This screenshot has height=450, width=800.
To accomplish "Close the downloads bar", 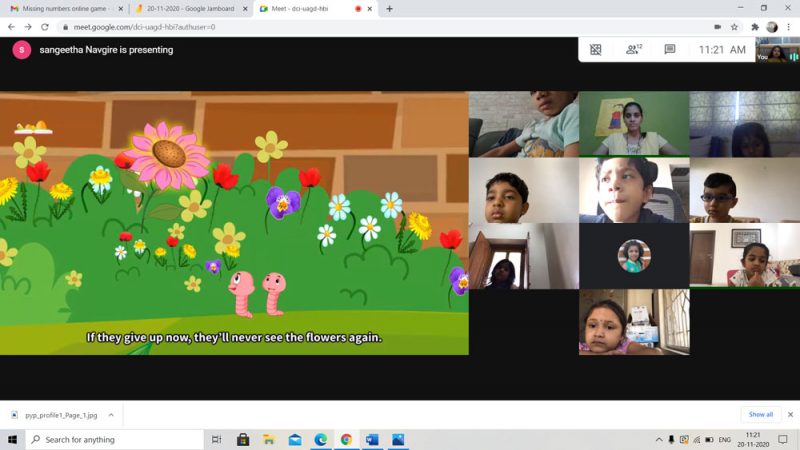I will 790,415.
